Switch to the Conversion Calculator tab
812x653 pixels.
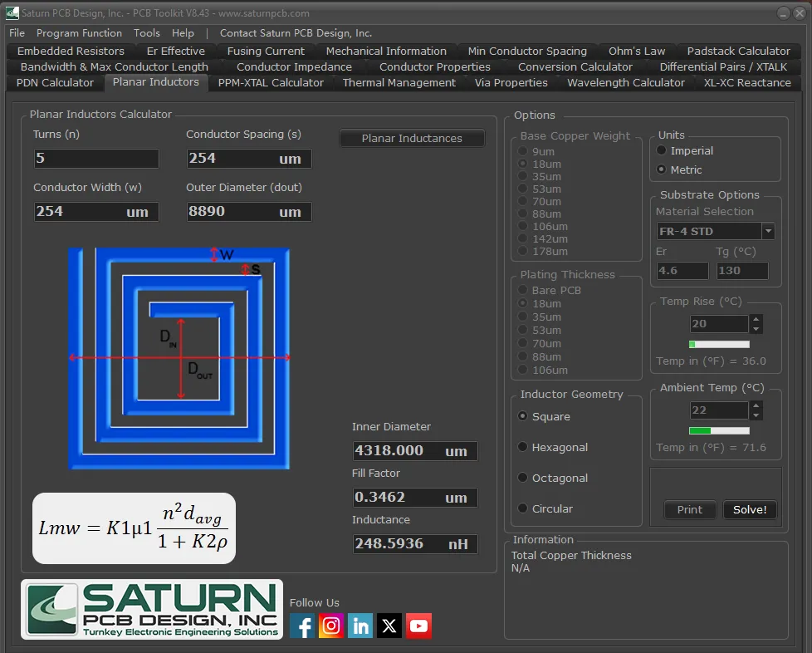click(575, 66)
